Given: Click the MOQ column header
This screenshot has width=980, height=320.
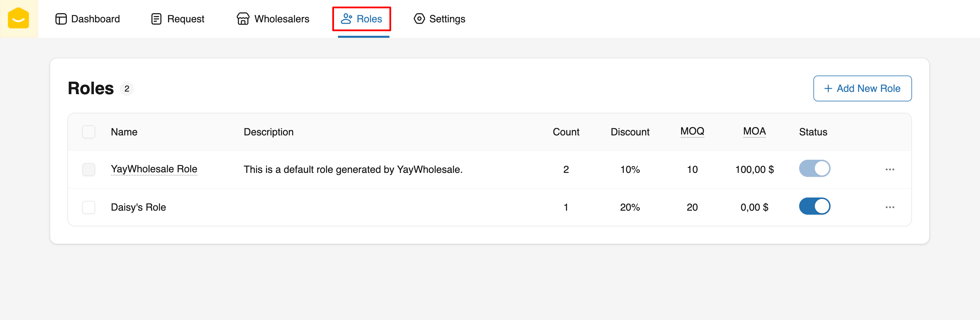Looking at the screenshot, I should coord(692,131).
